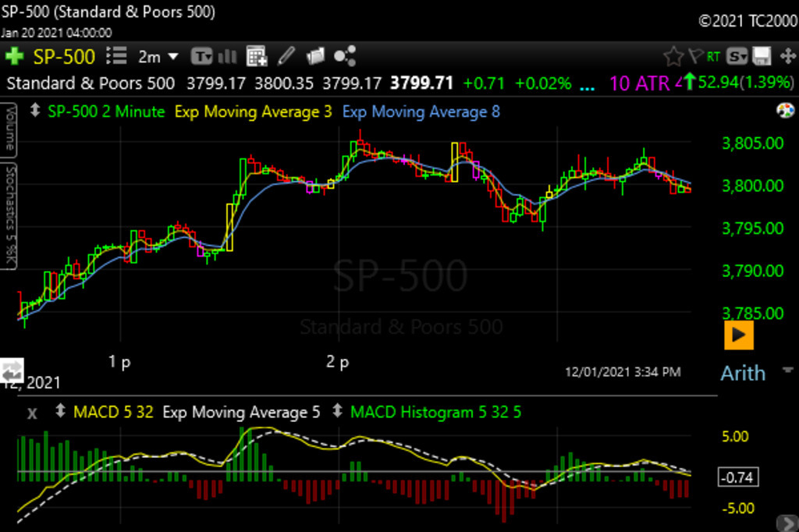
Task: Toggle the flag on this symbol
Action: 694,56
